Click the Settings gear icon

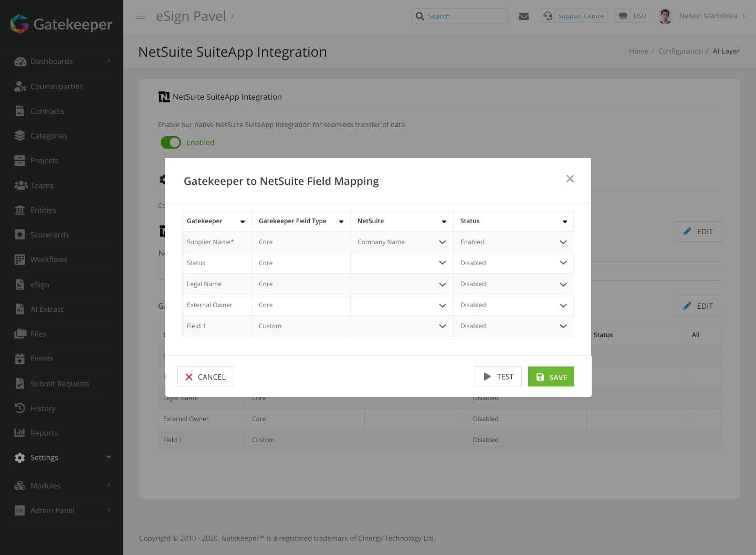(20, 457)
